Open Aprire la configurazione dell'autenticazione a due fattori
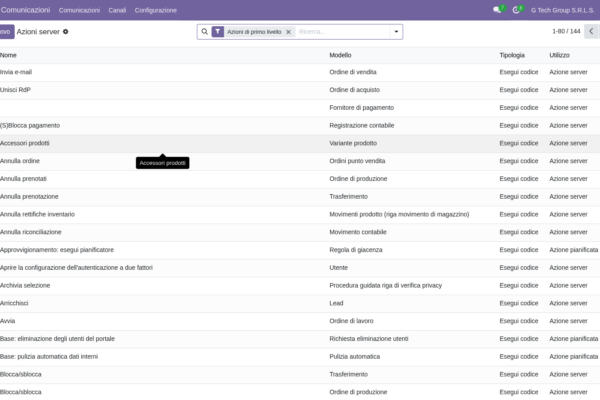The image size is (600, 400). pyautogui.click(x=76, y=268)
